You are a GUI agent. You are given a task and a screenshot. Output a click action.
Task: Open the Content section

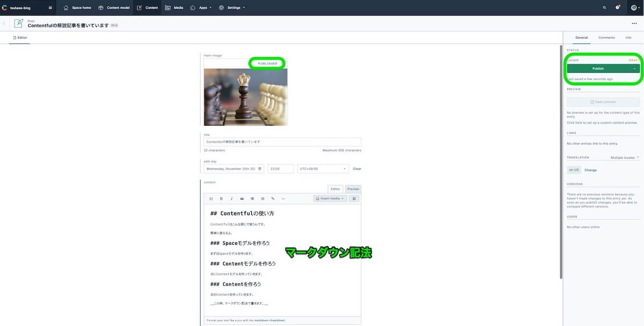click(x=148, y=8)
